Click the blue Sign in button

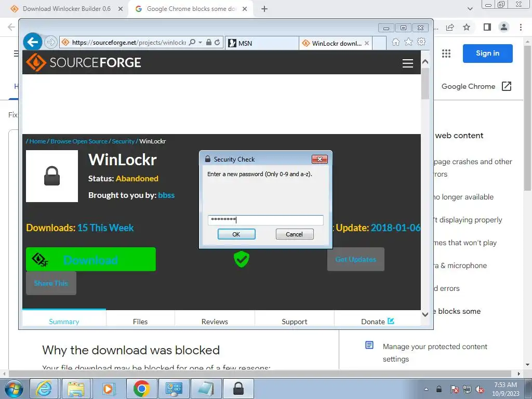point(487,54)
